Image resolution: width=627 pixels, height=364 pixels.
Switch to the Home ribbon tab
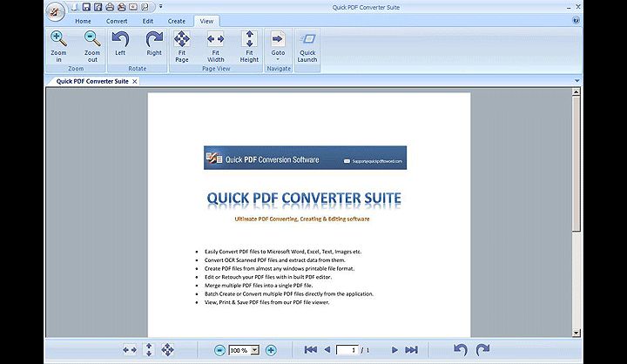coord(83,21)
